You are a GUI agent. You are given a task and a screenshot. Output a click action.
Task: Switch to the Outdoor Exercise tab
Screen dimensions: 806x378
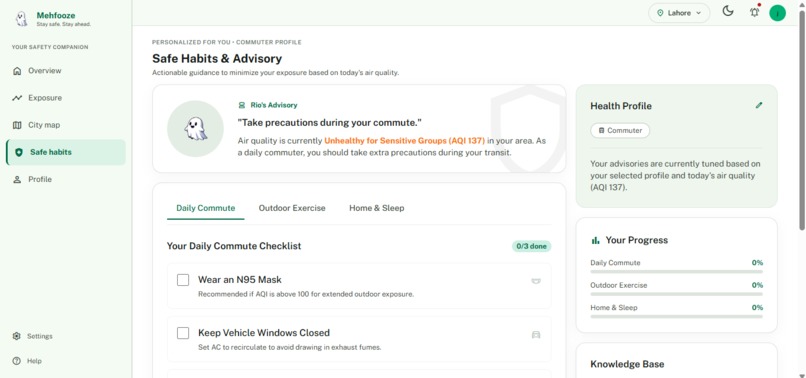292,208
